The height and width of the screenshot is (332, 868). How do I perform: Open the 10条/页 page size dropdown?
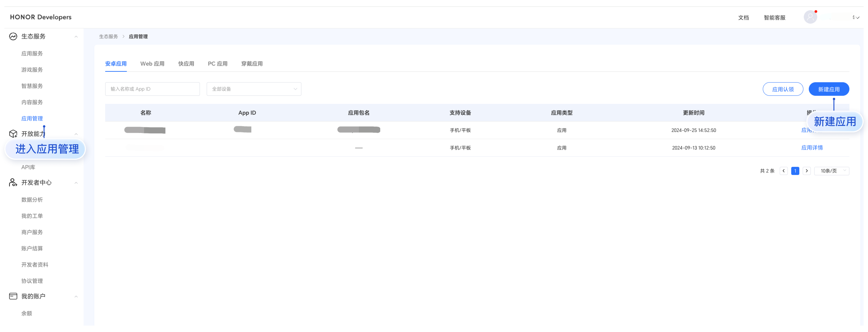[831, 171]
